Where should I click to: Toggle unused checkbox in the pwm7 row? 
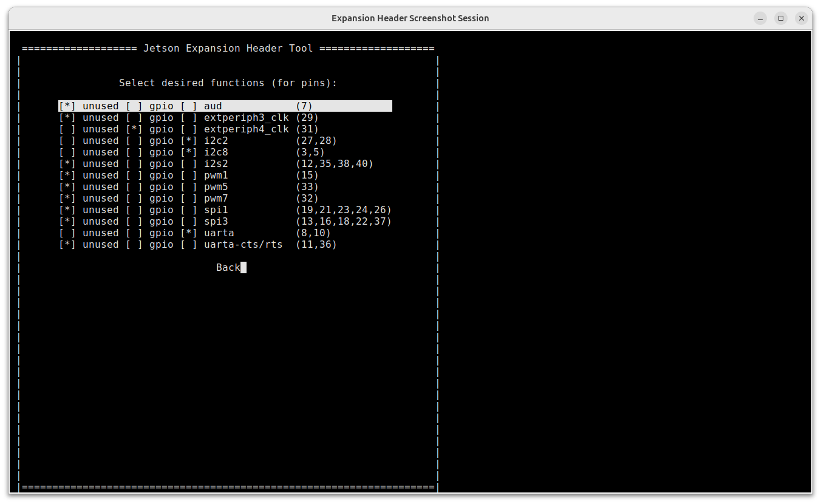pyautogui.click(x=67, y=199)
